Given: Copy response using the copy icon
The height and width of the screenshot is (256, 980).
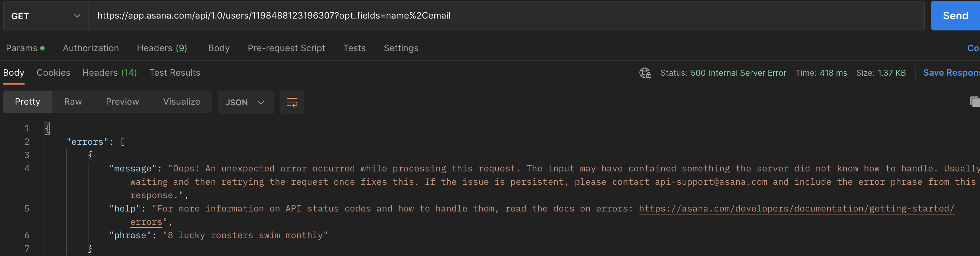Looking at the screenshot, I should click(975, 101).
